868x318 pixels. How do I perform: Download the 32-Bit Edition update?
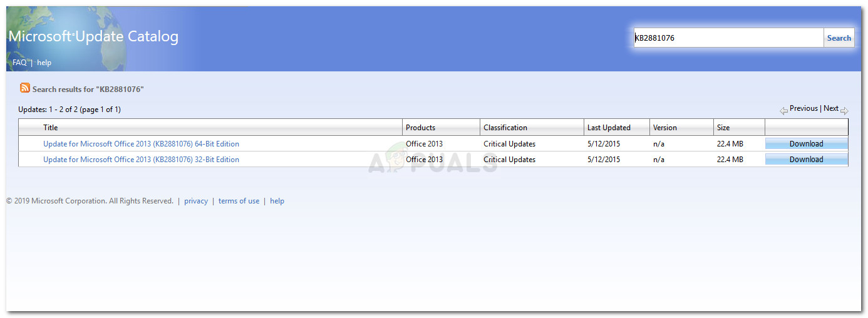point(806,160)
